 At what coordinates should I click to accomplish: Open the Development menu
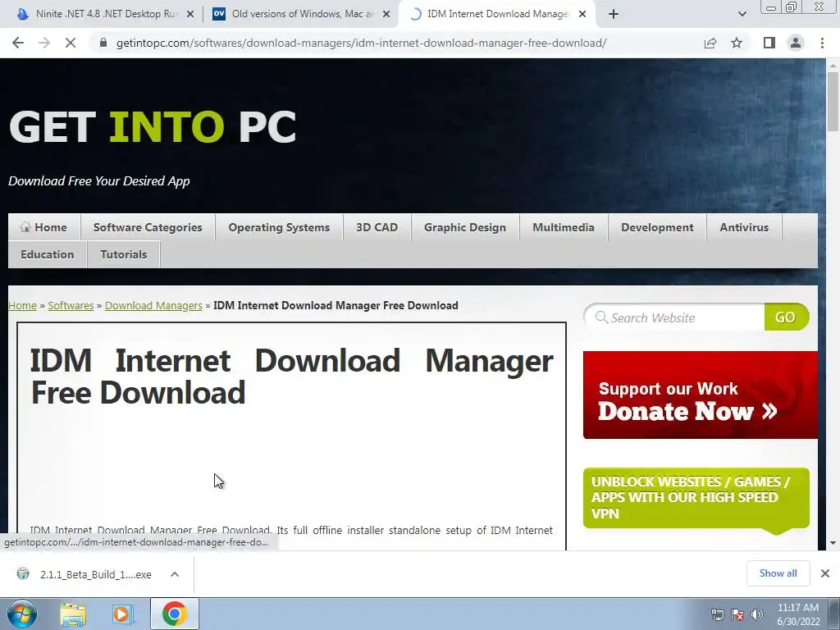[657, 227]
